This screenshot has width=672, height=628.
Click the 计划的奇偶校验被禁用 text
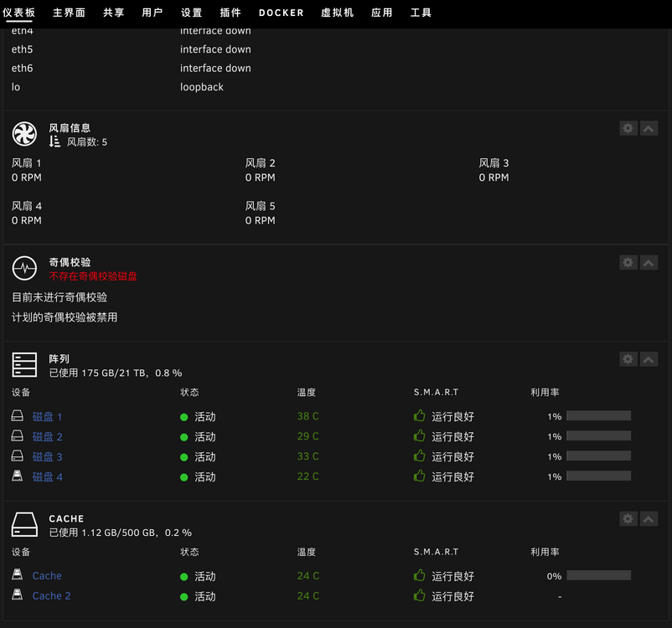[x=65, y=317]
